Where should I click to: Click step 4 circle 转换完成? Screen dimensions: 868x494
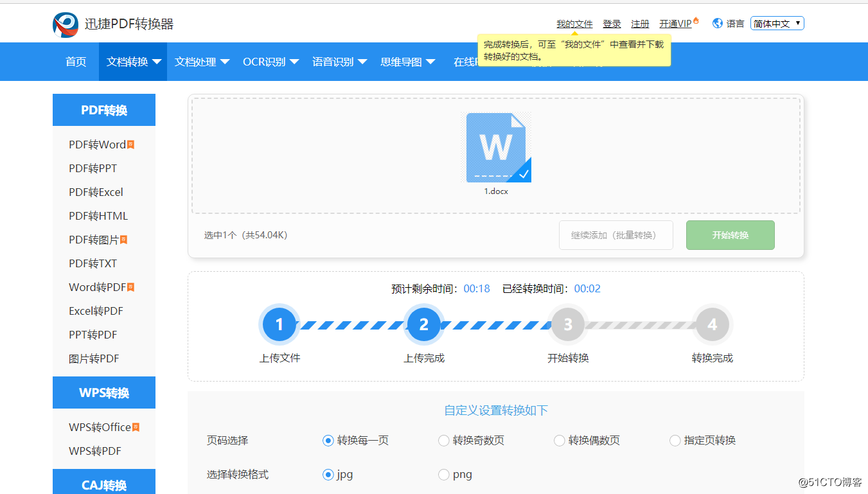coord(713,325)
